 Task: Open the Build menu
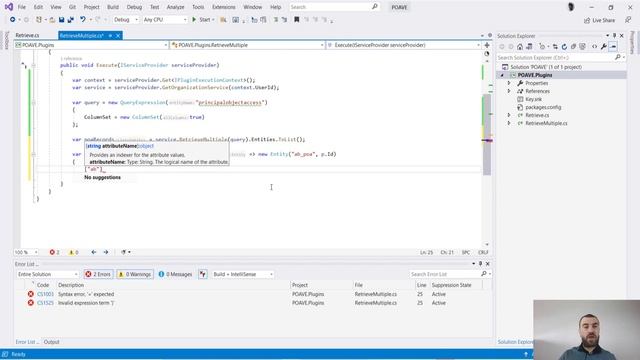(x=113, y=7)
